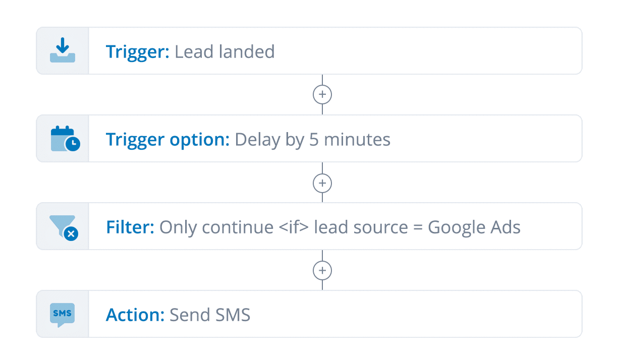
Task: Add step above Send SMS action
Action: [x=322, y=271]
